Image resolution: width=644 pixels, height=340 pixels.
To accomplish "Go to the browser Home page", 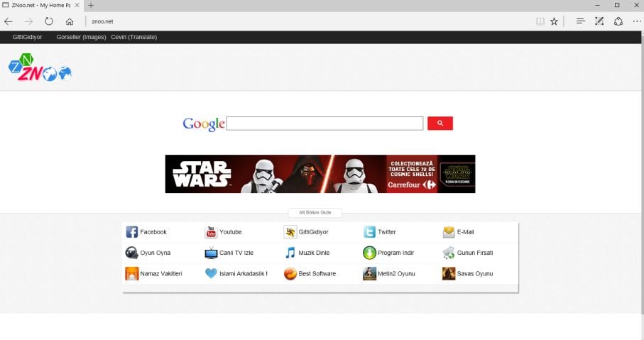I will click(x=70, y=21).
